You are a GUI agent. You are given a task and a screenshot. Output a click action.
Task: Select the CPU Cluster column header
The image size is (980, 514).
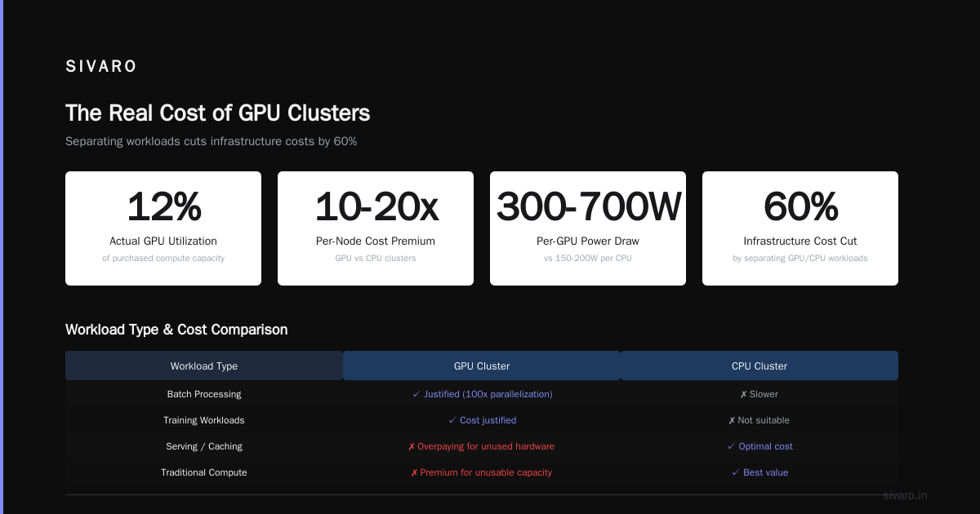click(759, 366)
